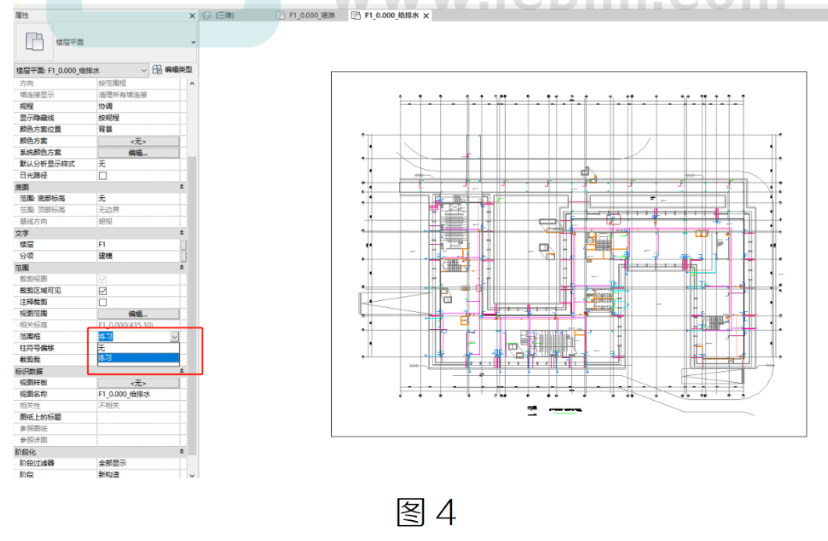828x541 pixels.
Task: Click 编辑 button for 系统颜色方案
Action: [x=138, y=153]
